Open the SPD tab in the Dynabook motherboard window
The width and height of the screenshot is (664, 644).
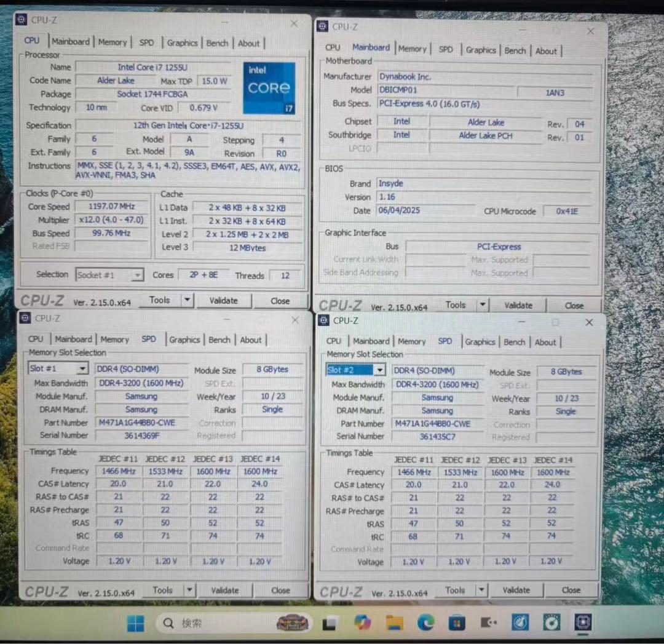pos(446,50)
